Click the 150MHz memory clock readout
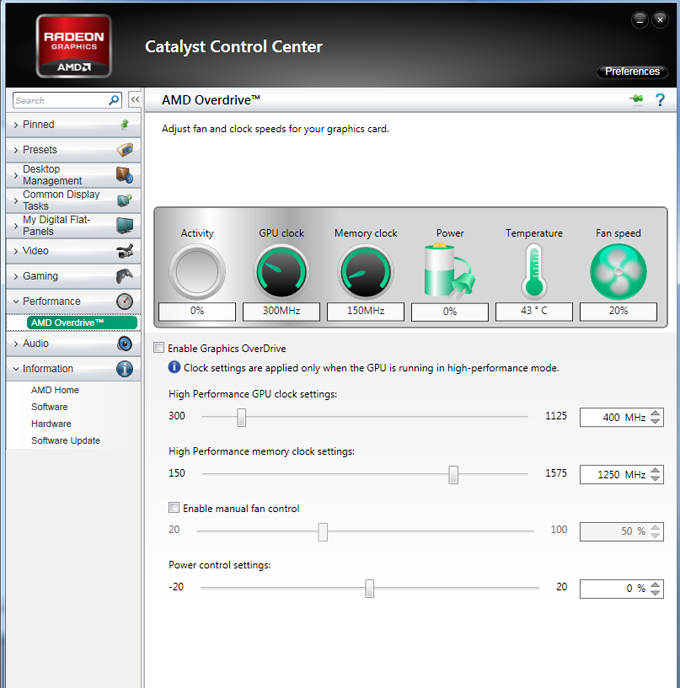This screenshot has height=688, width=680. tap(365, 311)
